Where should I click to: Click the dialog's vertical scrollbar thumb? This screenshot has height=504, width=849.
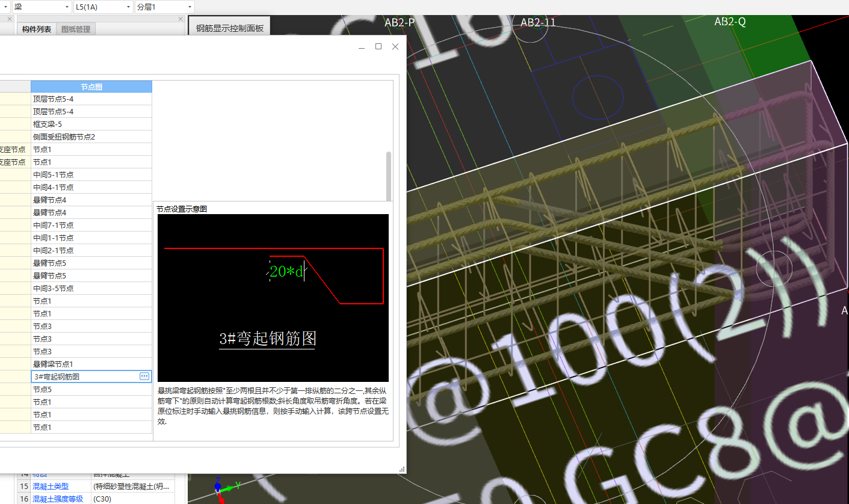coord(389,176)
